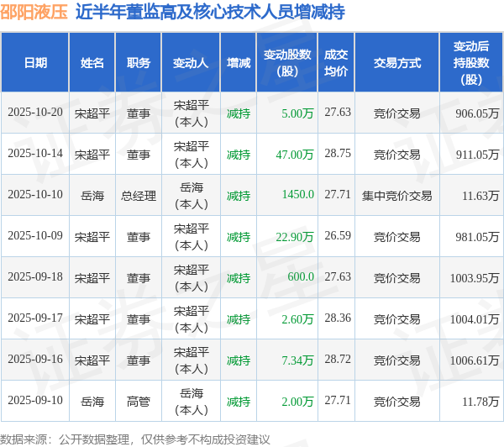504x447 pixels.
Task: Click the 近半年董监高及核心技术人员增减持 heading
Action: [210, 12]
